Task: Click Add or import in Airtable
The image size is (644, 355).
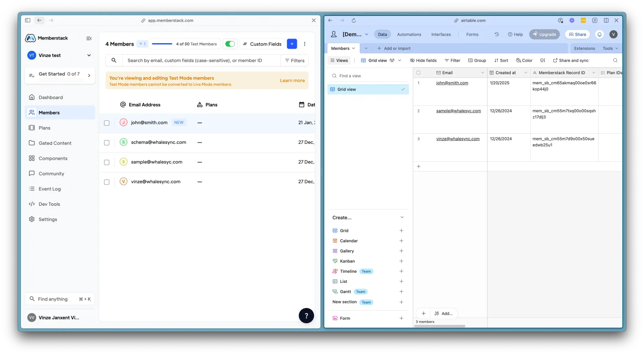Action: pyautogui.click(x=394, y=48)
